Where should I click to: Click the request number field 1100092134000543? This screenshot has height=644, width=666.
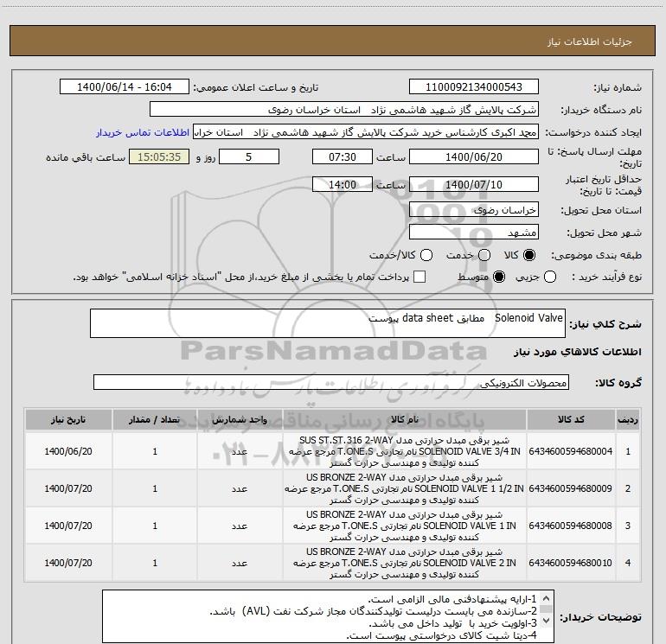(x=474, y=87)
